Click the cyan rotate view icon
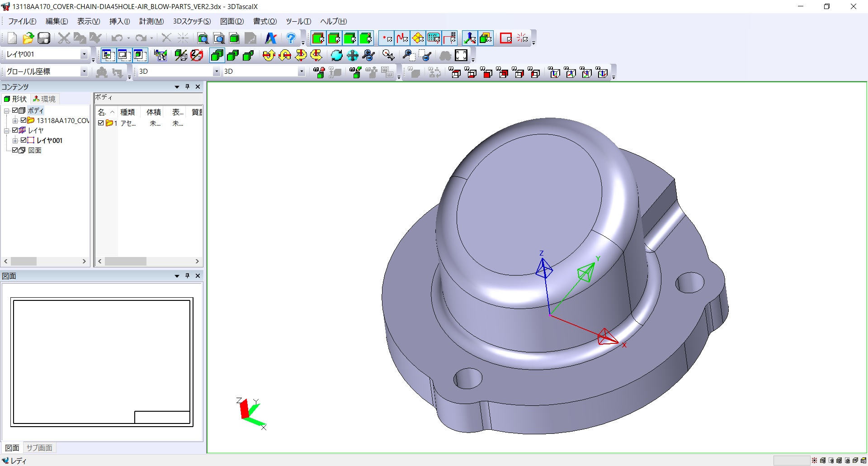Screen dimensions: 868x466 click(337, 55)
